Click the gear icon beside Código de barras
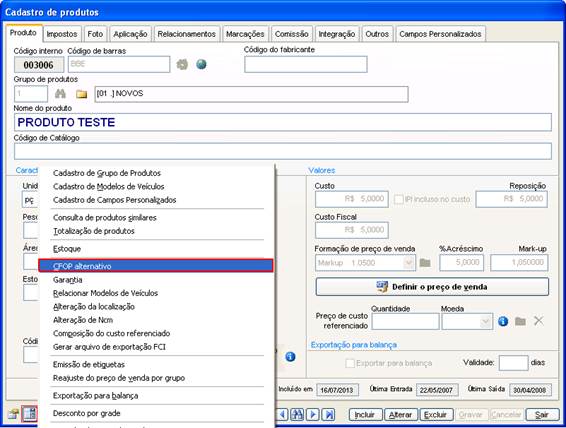The width and height of the screenshot is (566, 428). tap(182, 65)
